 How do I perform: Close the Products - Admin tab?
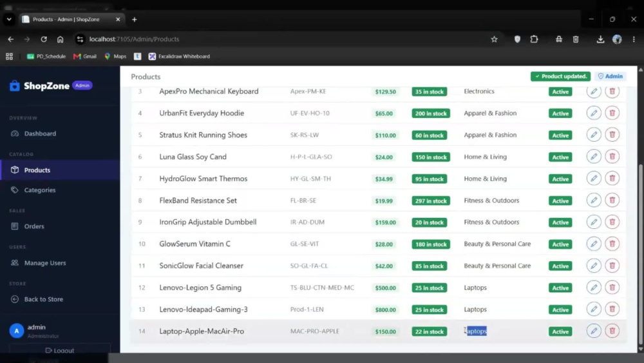pos(118,19)
